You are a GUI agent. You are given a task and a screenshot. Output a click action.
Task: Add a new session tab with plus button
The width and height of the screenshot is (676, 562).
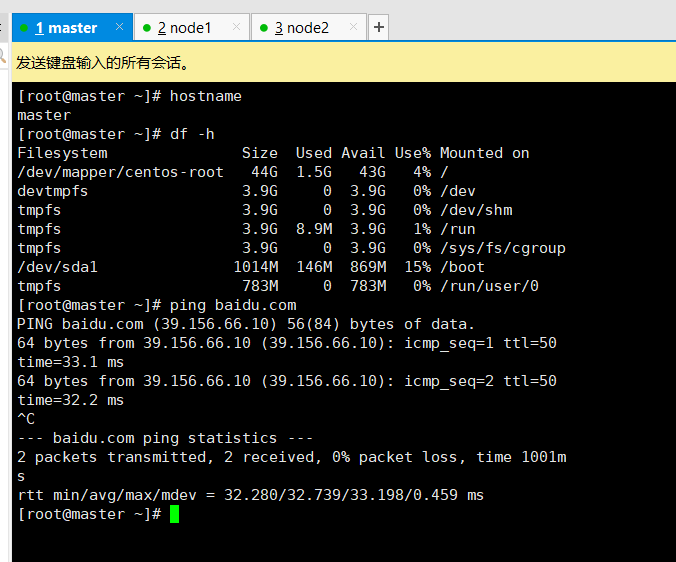point(379,28)
